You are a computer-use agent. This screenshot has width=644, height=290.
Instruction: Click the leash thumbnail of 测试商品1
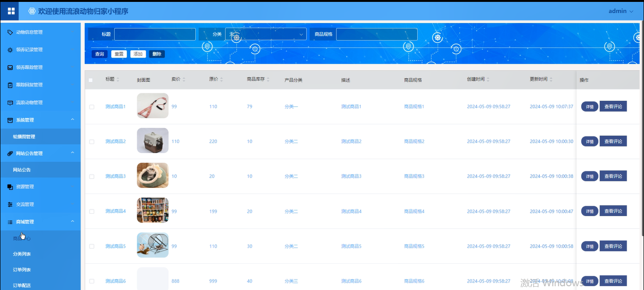pos(153,105)
